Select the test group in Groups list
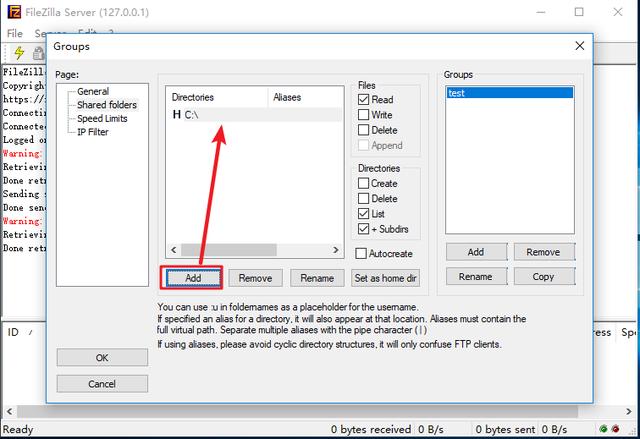This screenshot has width=640, height=439. pyautogui.click(x=509, y=93)
